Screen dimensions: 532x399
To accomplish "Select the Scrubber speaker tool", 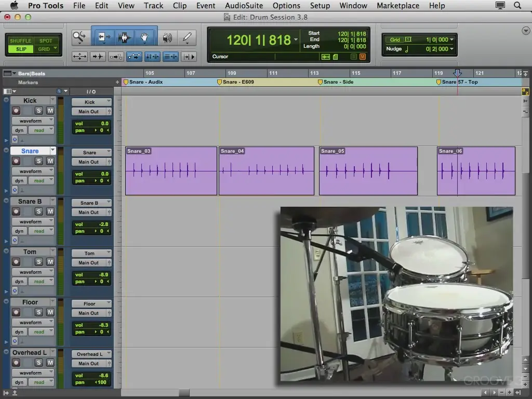I will [x=167, y=37].
